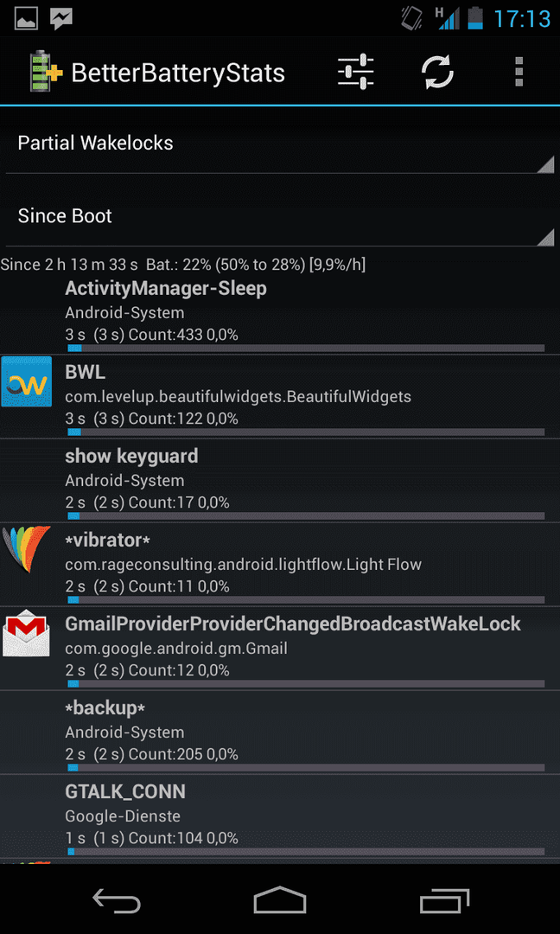Expand the Since Boot dropdown

tap(280, 216)
